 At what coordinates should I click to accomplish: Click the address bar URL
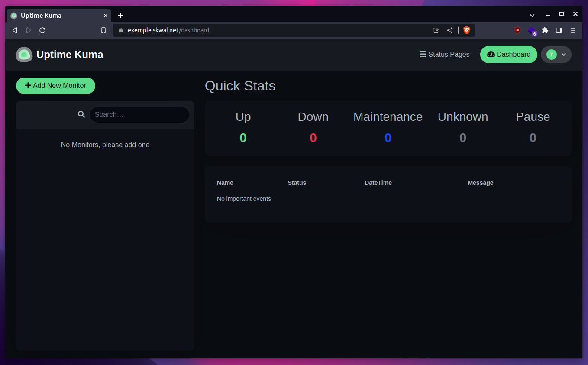[168, 30]
